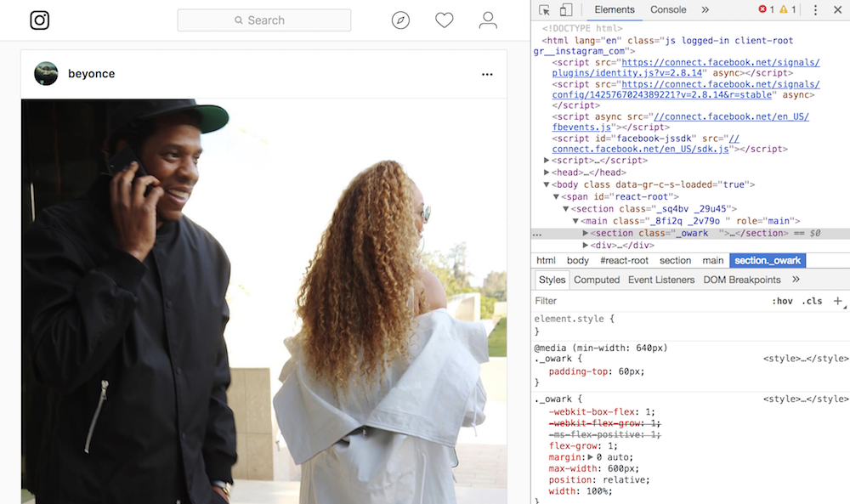
Task: Expand the collapsed script node
Action: click(547, 161)
